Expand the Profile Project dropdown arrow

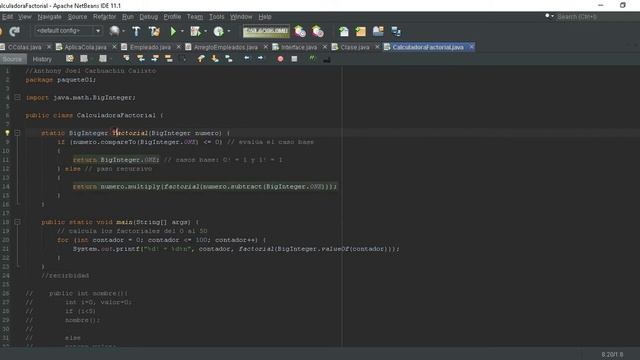229,31
